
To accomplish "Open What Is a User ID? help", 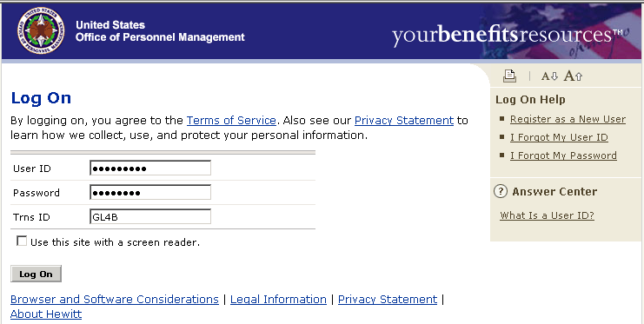I will (x=547, y=215).
